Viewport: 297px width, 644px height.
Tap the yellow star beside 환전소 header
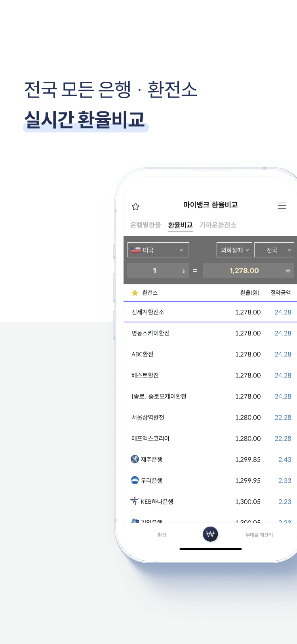[x=135, y=293]
